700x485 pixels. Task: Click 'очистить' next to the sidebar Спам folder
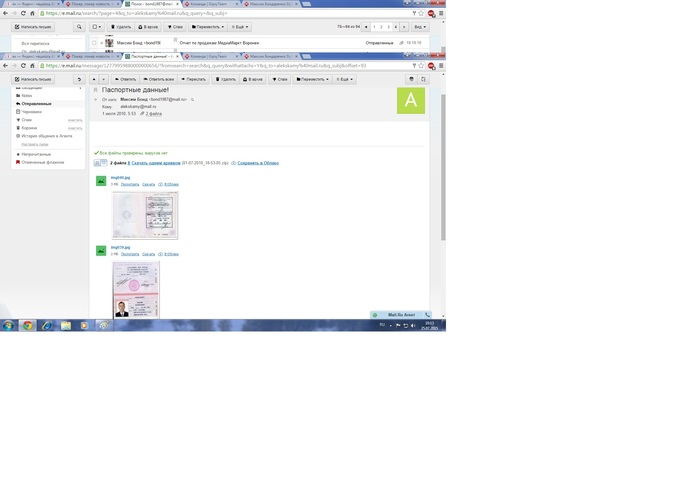75,120
